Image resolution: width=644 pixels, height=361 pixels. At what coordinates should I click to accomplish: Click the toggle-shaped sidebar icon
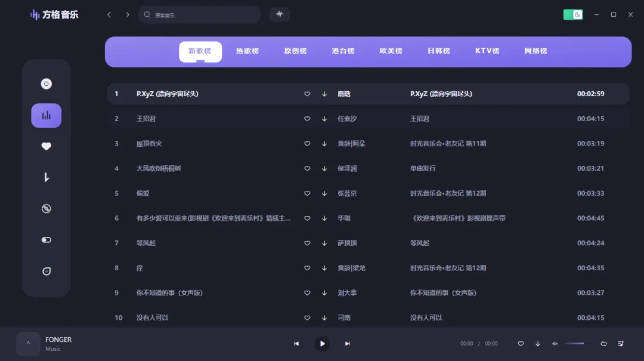47,240
